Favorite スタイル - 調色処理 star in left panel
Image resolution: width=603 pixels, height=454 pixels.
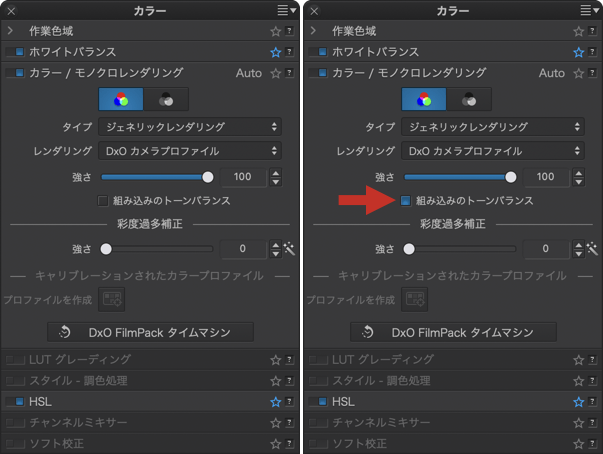pos(275,381)
